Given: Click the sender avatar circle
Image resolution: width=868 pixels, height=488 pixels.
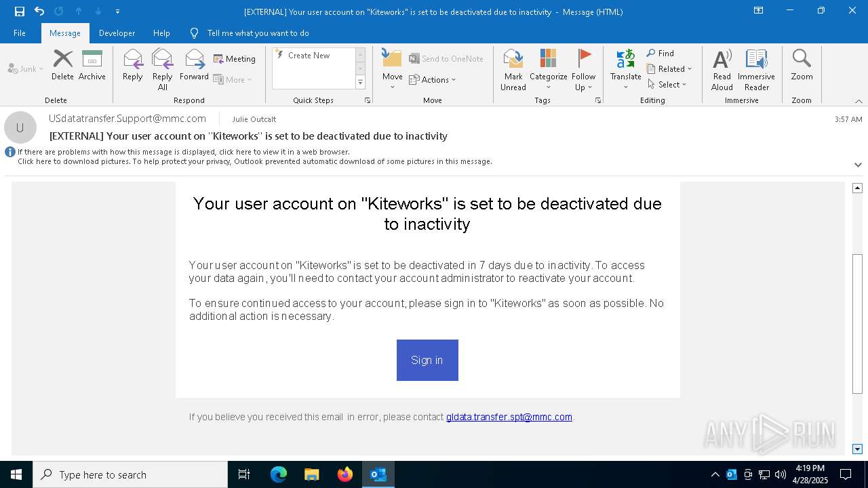Looking at the screenshot, I should 20,127.
